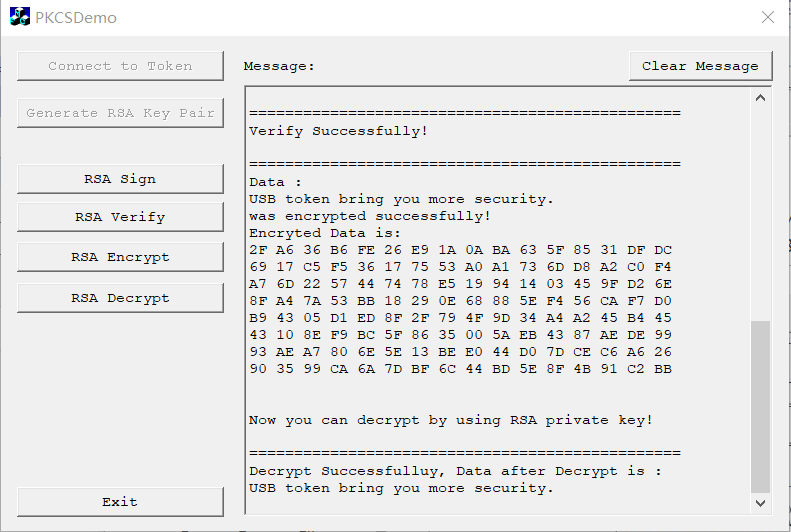Close the PKCSDemo window

[x=767, y=17]
